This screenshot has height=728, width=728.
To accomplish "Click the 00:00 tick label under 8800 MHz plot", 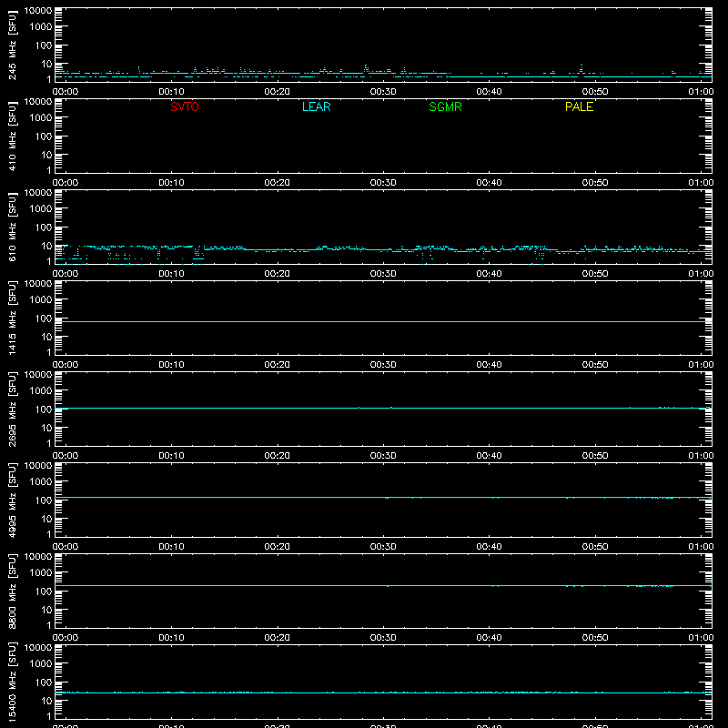I will tap(66, 638).
